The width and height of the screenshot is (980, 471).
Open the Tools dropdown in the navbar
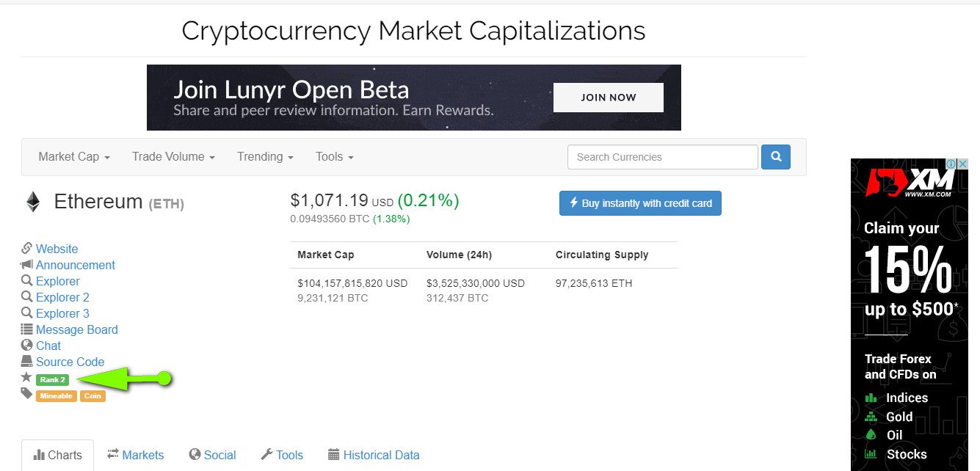coord(335,157)
